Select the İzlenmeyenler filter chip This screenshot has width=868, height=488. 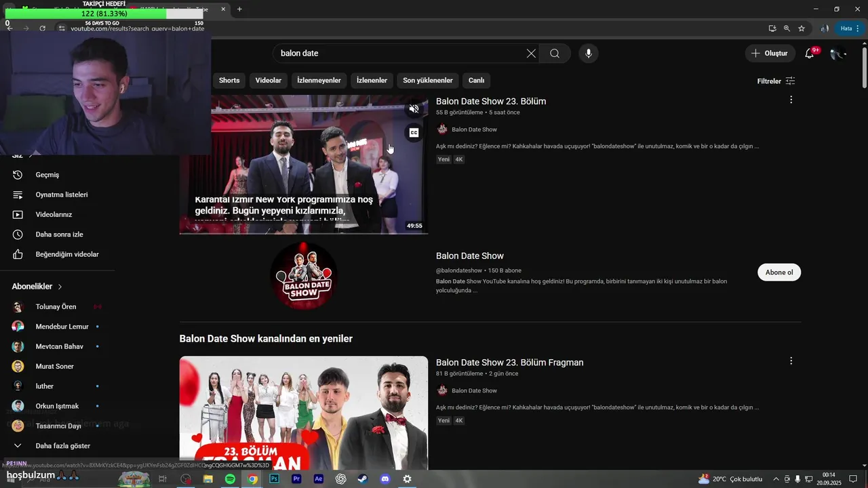[x=319, y=81]
